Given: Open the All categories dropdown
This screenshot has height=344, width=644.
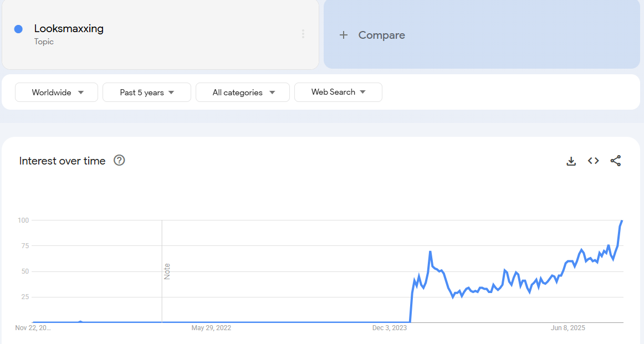Looking at the screenshot, I should click(243, 93).
